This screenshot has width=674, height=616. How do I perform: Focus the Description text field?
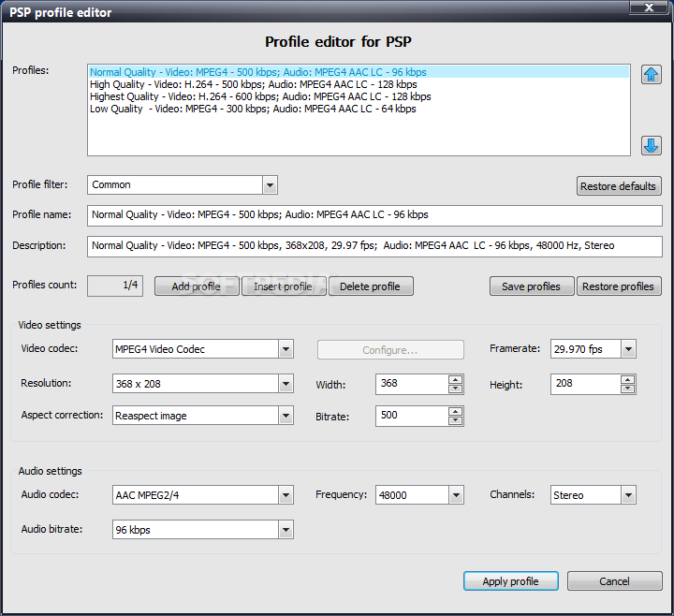[x=374, y=246]
